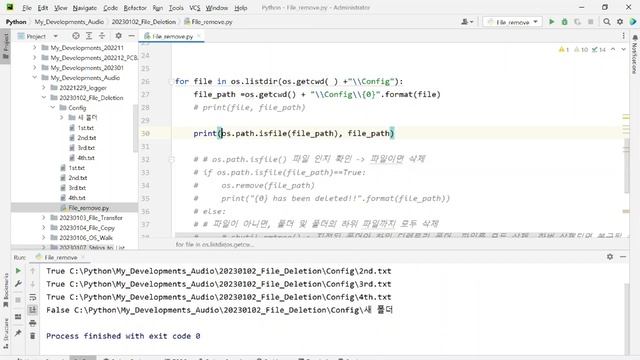Viewport: 640px width, 360px height.
Task: Jump to previous highlighted error arrow
Action: point(613,49)
